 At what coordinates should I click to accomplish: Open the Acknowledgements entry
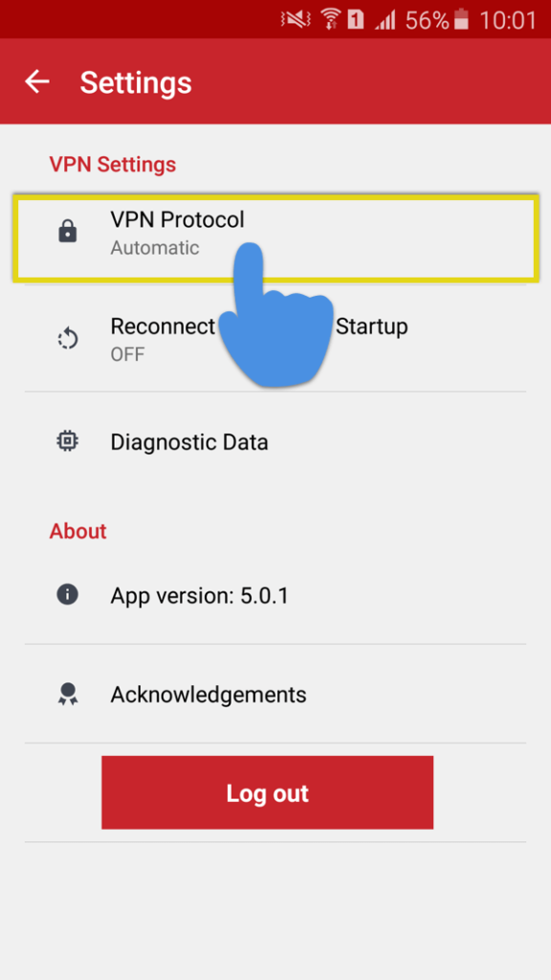point(275,694)
